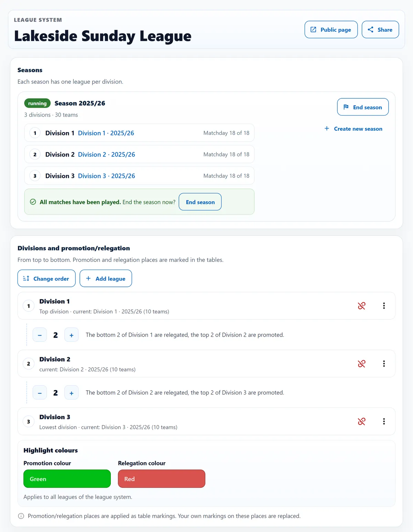Click the green check icon in the banner
The height and width of the screenshot is (532, 413).
[x=33, y=202]
